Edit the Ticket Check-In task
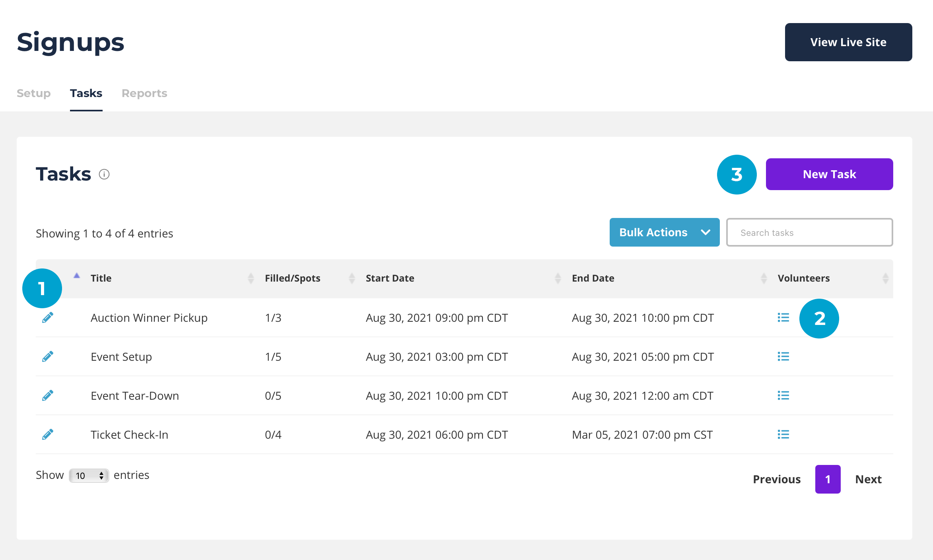This screenshot has height=560, width=933. coord(48,435)
